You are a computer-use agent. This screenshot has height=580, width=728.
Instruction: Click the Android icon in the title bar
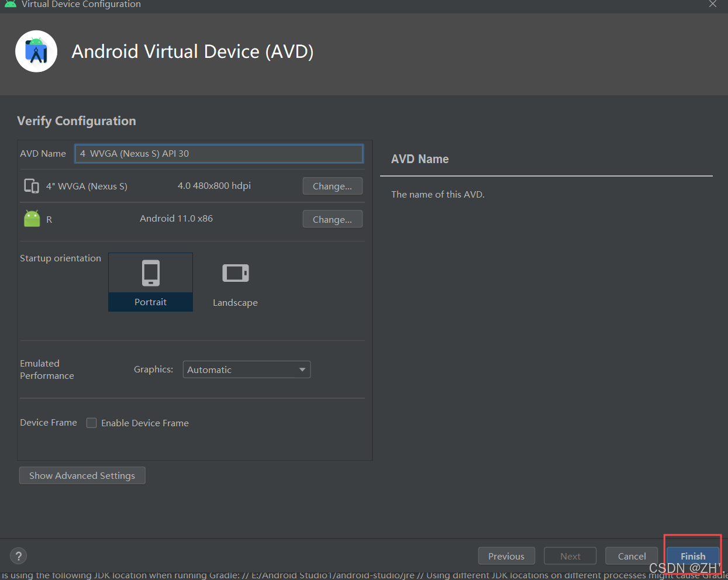tap(11, 4)
